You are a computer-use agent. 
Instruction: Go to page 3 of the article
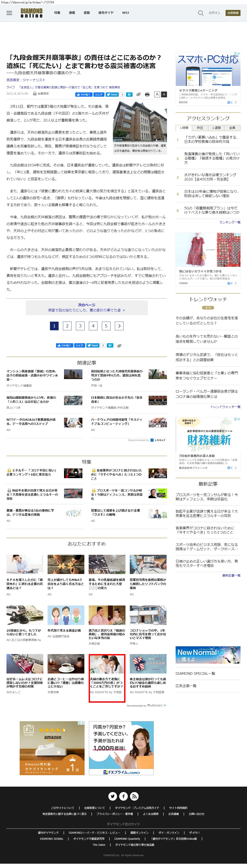(80, 326)
